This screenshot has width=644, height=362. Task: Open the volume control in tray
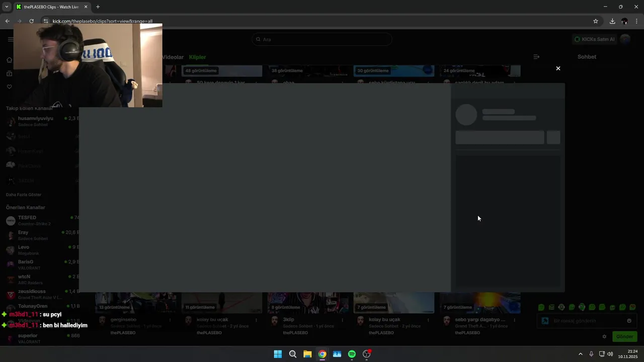pyautogui.click(x=610, y=354)
